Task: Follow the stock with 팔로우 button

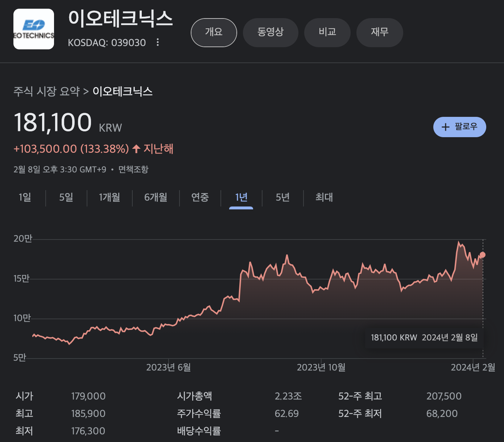Action: 459,127
